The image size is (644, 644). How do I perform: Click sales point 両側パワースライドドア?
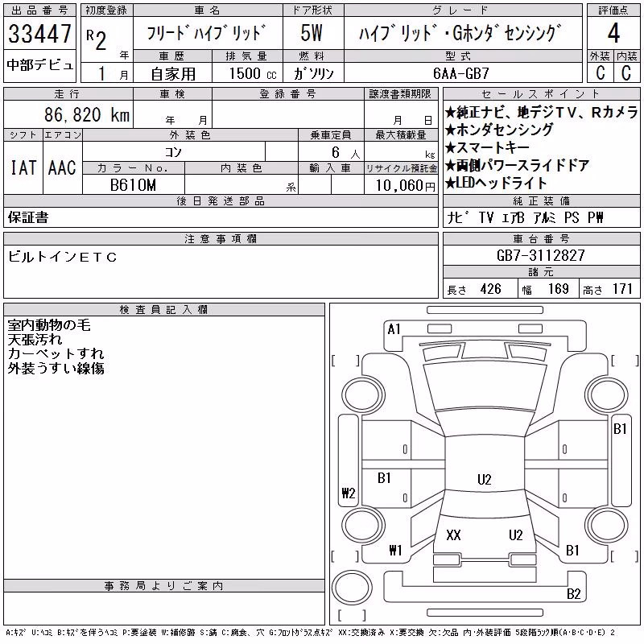pyautogui.click(x=517, y=165)
